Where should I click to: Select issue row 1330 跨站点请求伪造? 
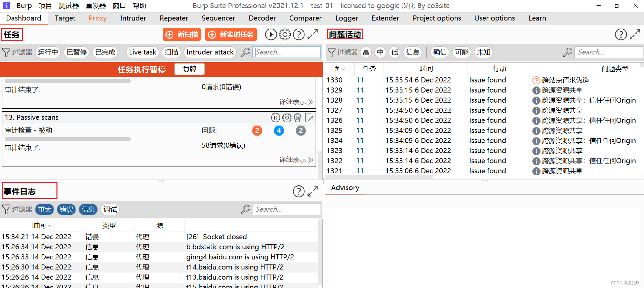point(483,80)
